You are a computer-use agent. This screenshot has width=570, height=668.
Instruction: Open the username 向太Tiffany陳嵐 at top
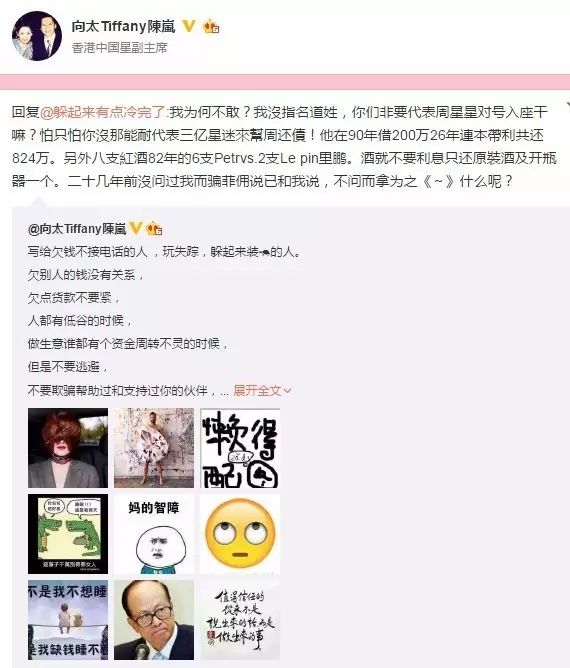click(x=123, y=26)
